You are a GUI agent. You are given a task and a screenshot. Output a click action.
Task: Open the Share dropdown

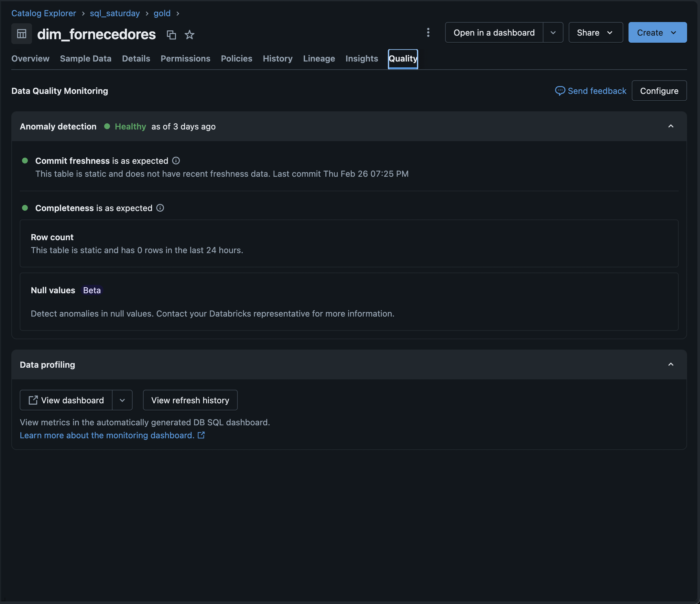tap(596, 33)
